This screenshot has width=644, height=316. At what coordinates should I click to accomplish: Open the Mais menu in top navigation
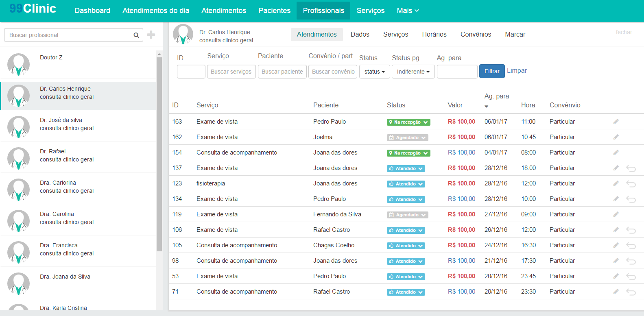tap(408, 11)
